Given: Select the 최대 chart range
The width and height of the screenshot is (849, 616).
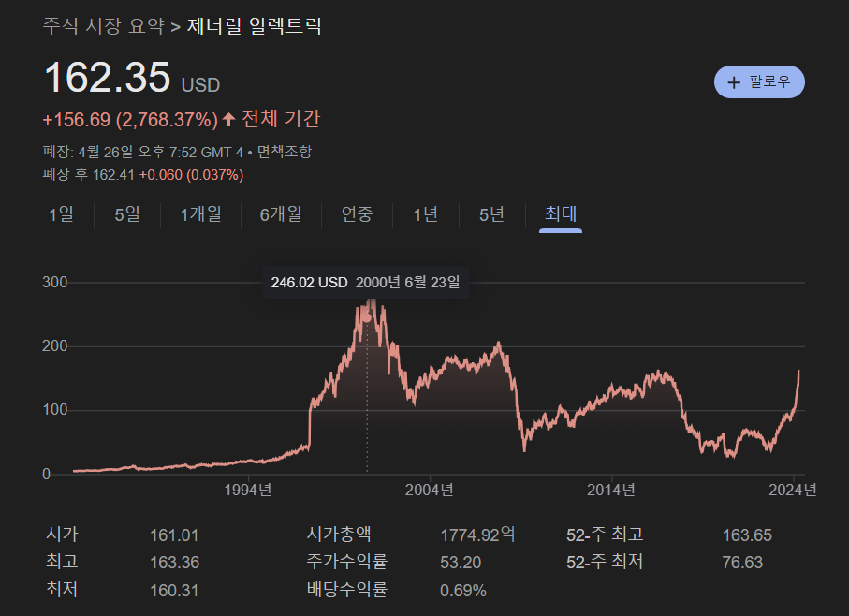Looking at the screenshot, I should coord(559,214).
